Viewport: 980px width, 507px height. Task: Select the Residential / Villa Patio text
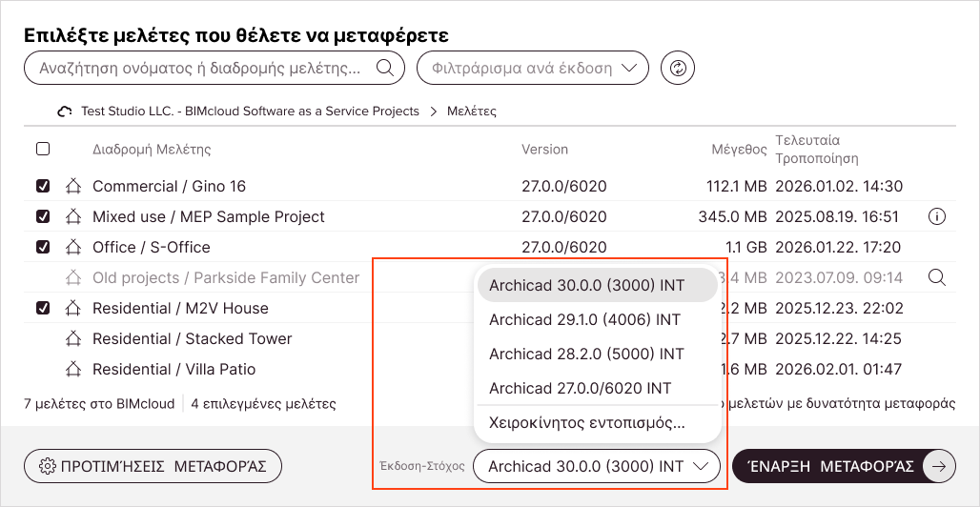(x=174, y=370)
